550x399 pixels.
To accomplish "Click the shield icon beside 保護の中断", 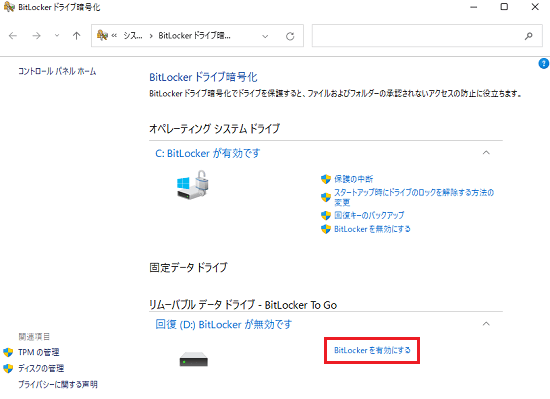I will [326, 179].
